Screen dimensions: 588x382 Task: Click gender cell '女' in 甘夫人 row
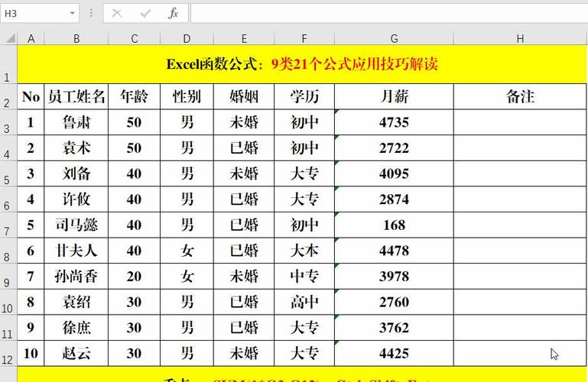(x=187, y=251)
